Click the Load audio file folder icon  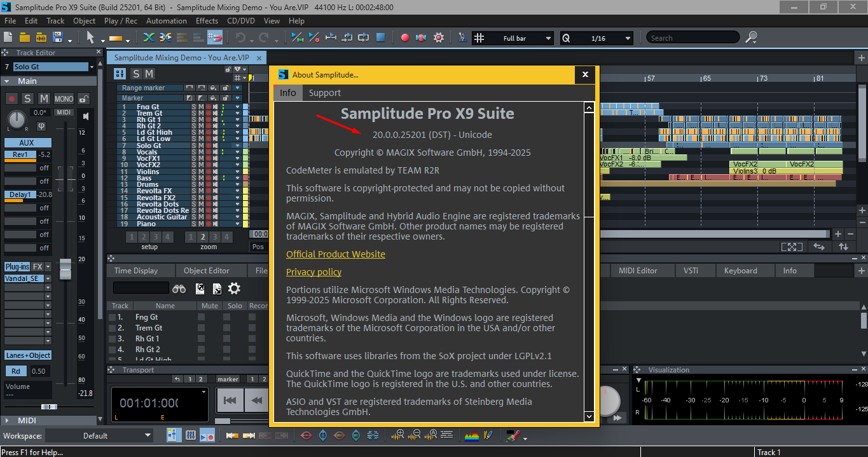pos(41,38)
